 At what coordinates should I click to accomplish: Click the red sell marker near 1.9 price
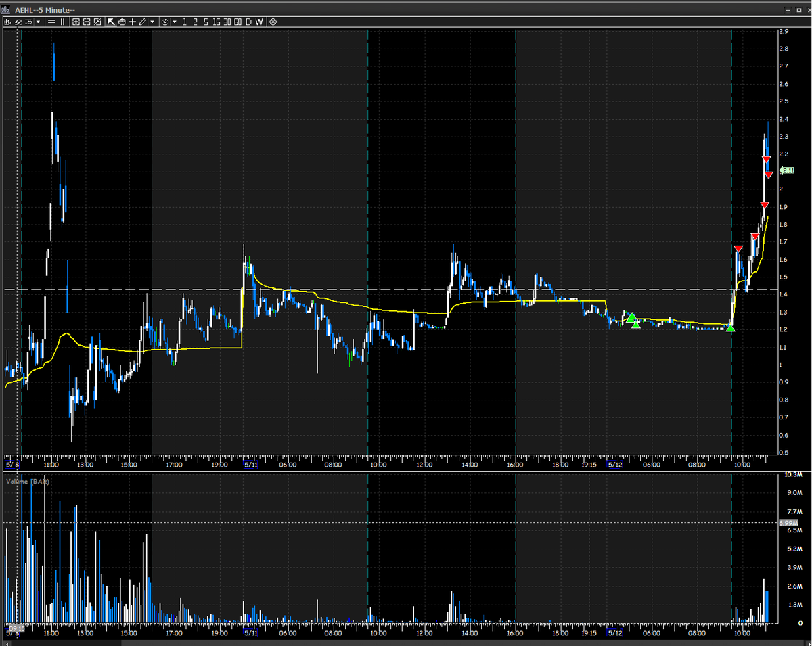pos(764,204)
